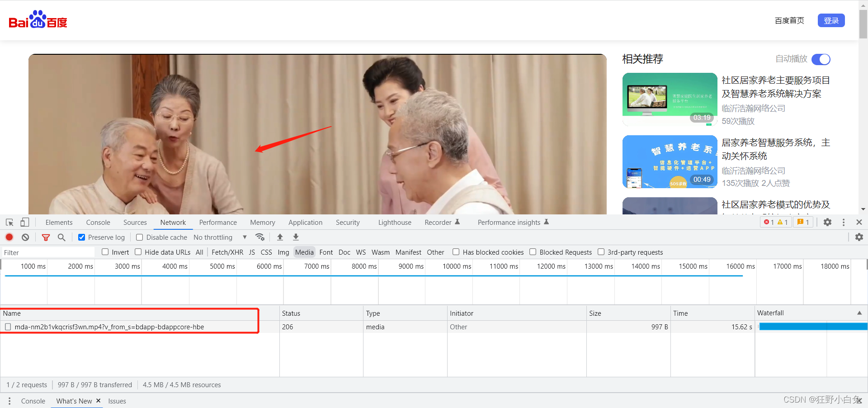This screenshot has width=868, height=408.
Task: Select the mp4 request row checkbox
Action: pos(8,327)
